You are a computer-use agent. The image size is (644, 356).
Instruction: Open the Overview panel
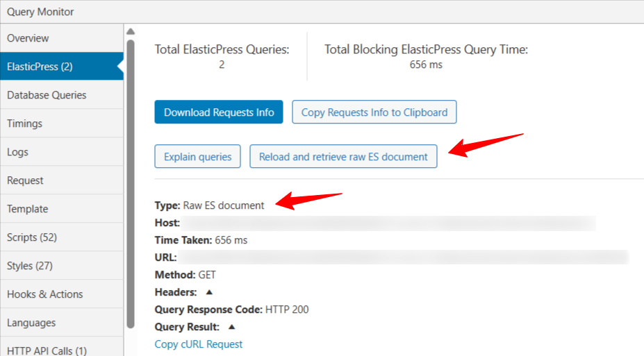[x=28, y=38]
